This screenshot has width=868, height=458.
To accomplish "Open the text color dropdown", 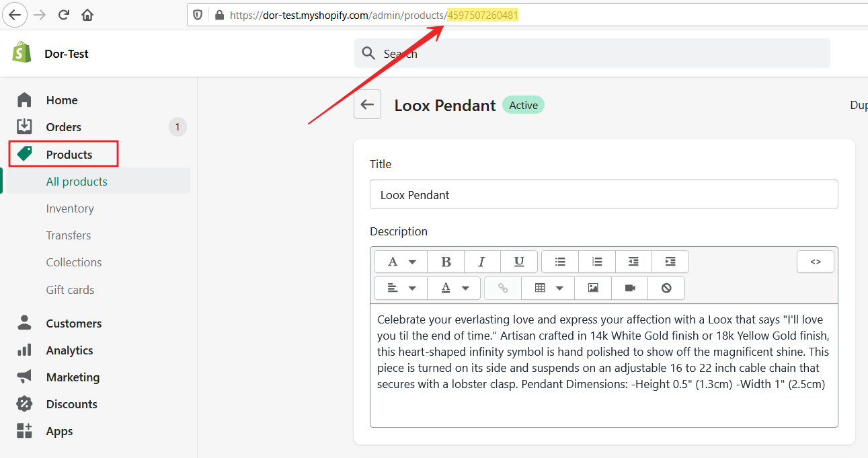I will tap(455, 288).
